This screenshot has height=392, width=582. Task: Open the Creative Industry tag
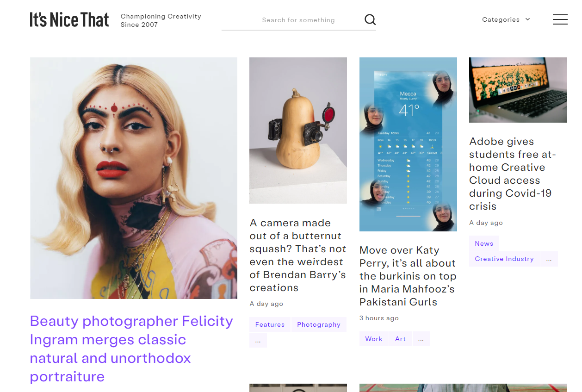coord(504,259)
